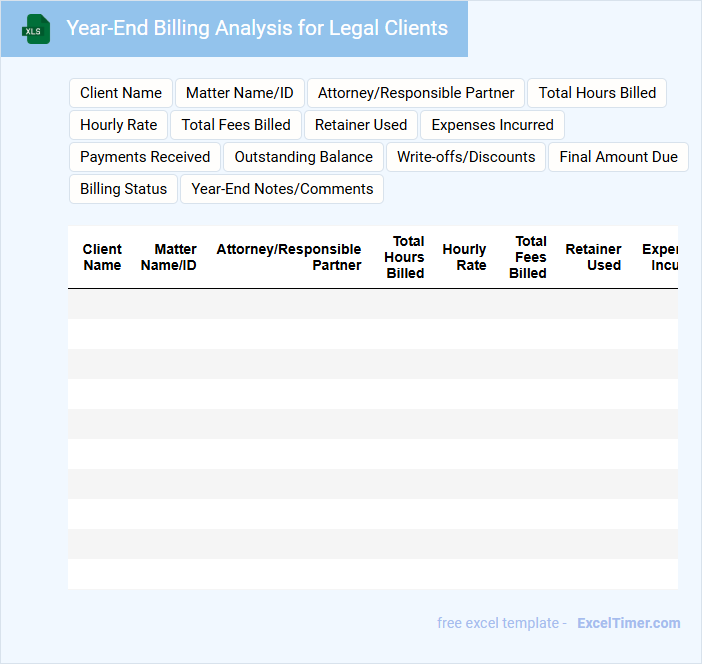Select the Total Fees Billed tag
The width and height of the screenshot is (702, 664).
[x=236, y=125]
